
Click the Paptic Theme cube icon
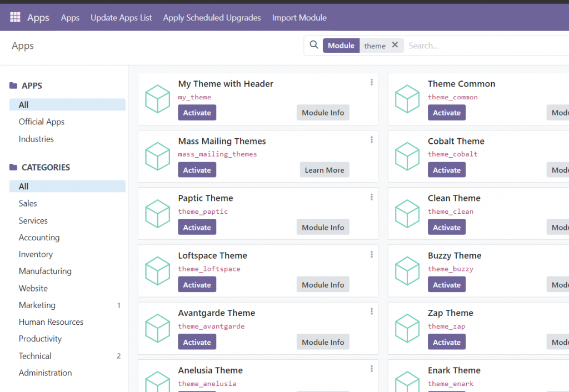click(157, 214)
